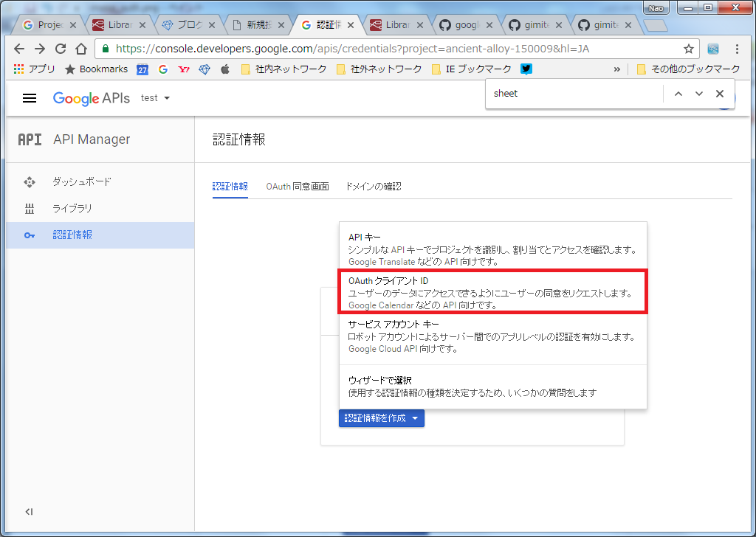Open the その他のブックマーク folder
This screenshot has width=756, height=537.
coord(689,69)
